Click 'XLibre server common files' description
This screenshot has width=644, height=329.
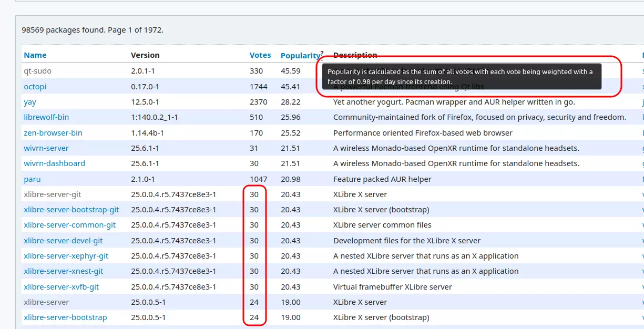pyautogui.click(x=382, y=225)
